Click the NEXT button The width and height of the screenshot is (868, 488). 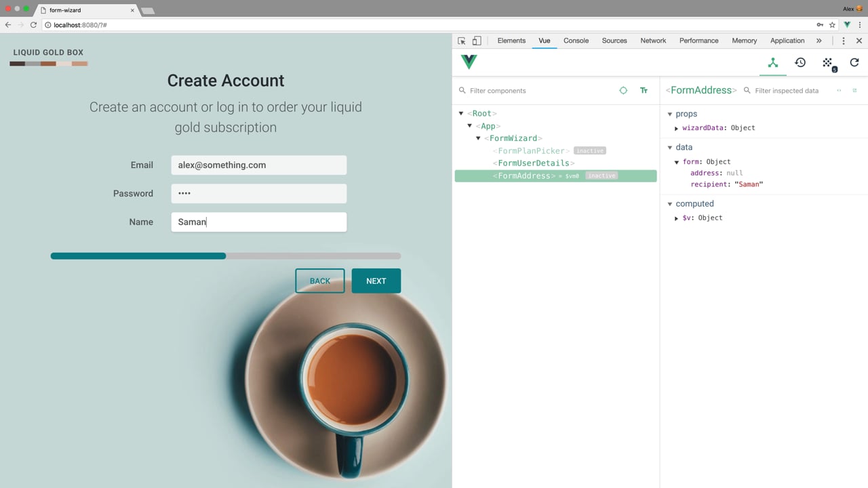[376, 281]
